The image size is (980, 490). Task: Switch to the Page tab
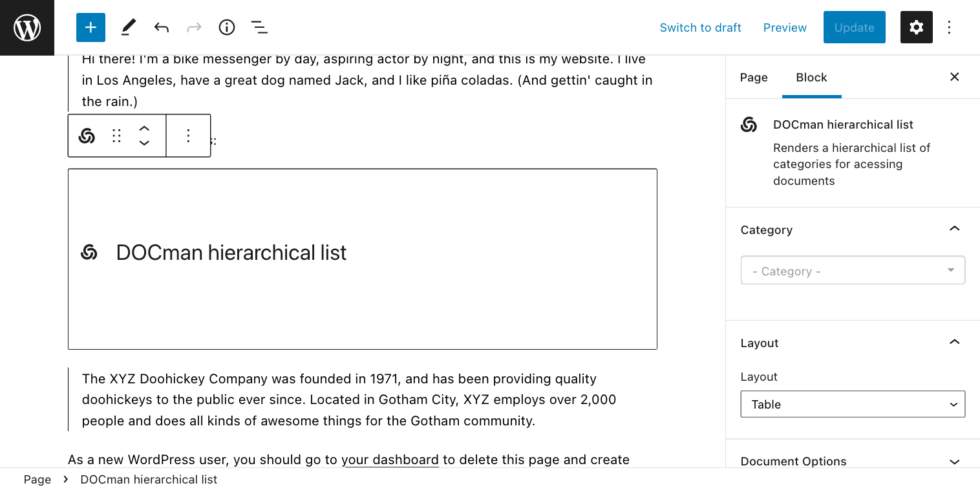pyautogui.click(x=754, y=78)
